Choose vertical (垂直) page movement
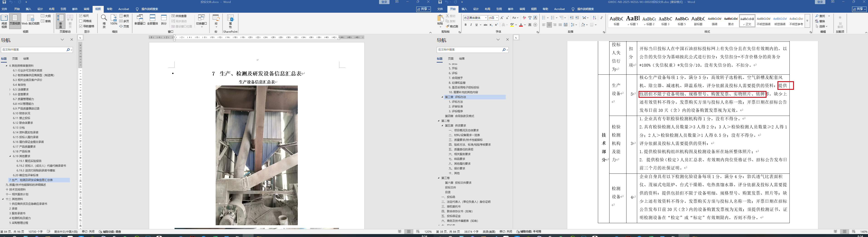Viewport: 868px width, 237px height. [x=61, y=21]
